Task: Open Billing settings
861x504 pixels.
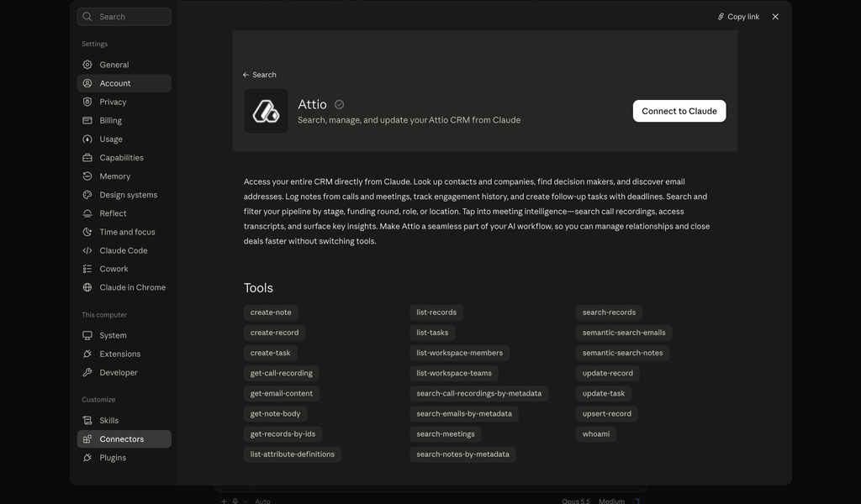Action: [x=124, y=121]
